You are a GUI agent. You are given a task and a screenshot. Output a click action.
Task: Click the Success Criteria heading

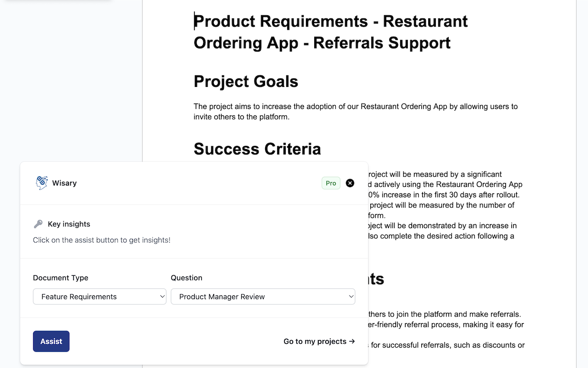(x=257, y=149)
